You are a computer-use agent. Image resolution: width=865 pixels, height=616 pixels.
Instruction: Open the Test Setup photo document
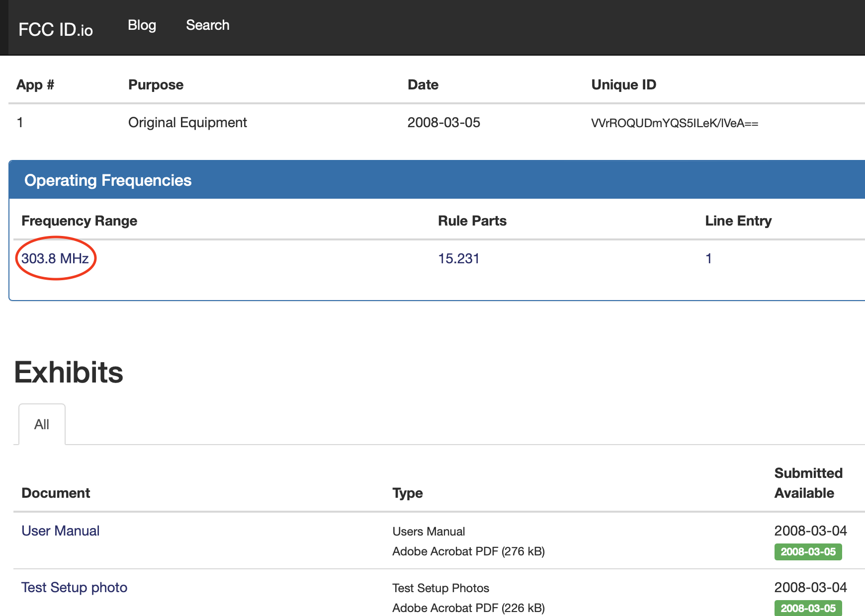coord(74,587)
